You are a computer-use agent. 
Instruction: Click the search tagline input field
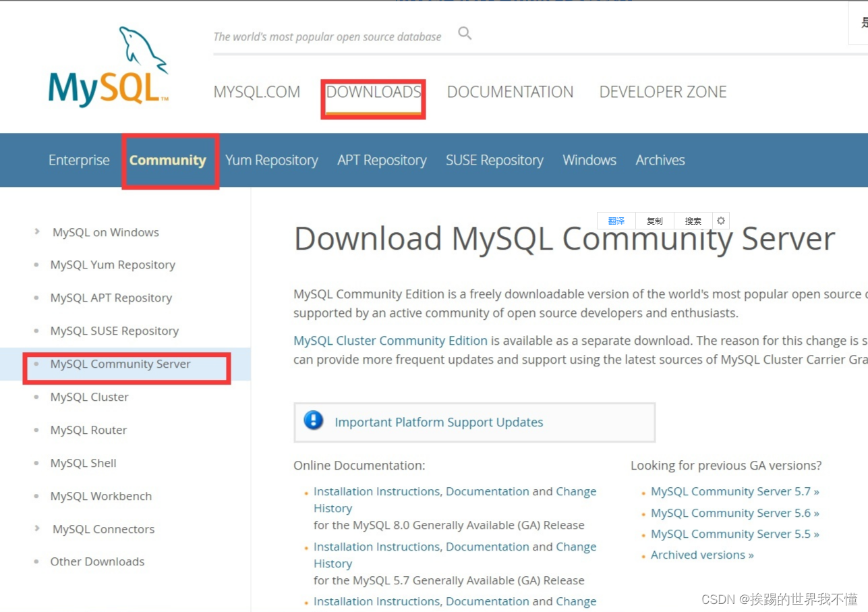coord(328,36)
